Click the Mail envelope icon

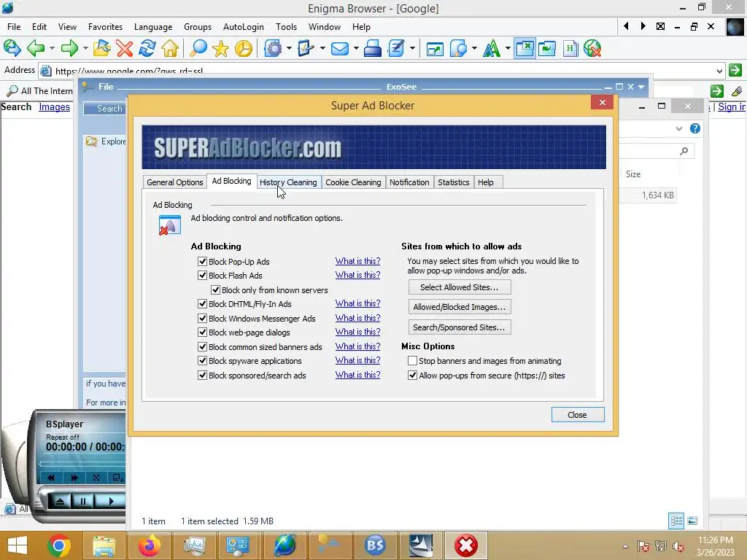pyautogui.click(x=340, y=48)
